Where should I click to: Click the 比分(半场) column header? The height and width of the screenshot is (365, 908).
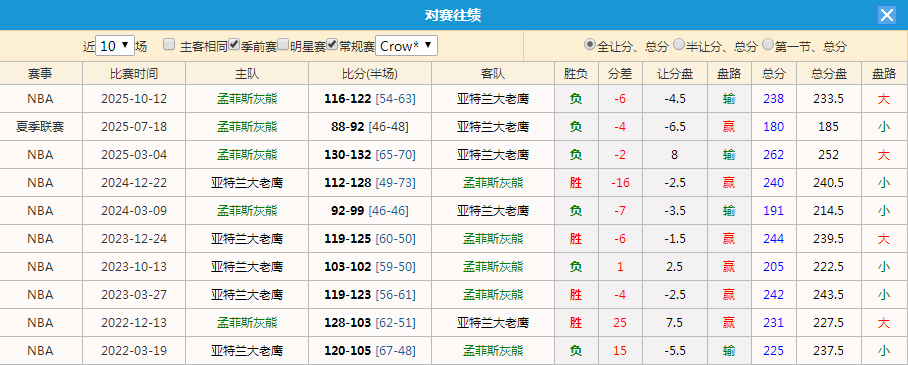coord(369,74)
